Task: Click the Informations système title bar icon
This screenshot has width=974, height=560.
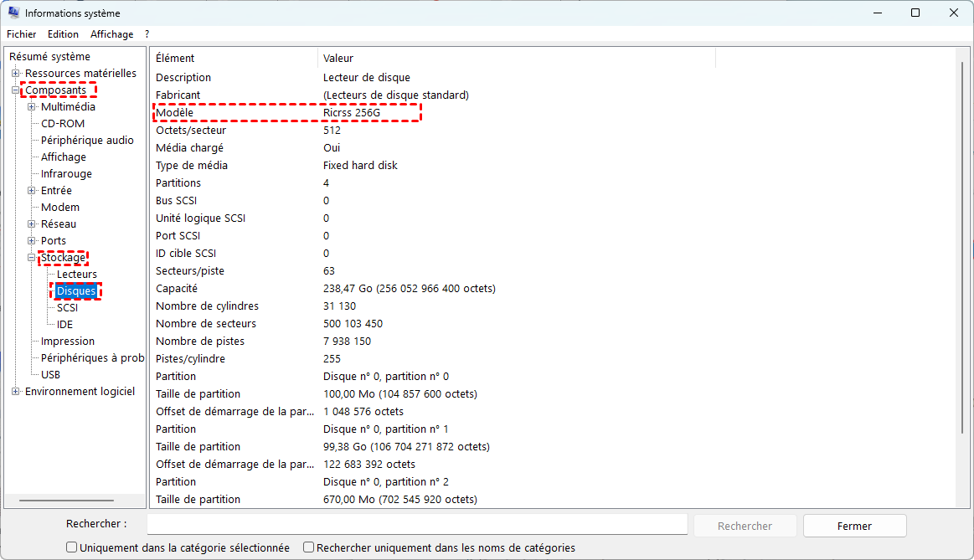Action: 13,13
